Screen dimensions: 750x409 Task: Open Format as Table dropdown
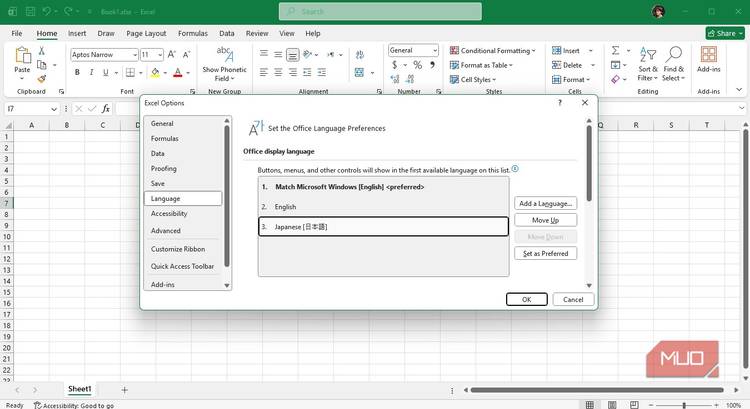coord(481,65)
